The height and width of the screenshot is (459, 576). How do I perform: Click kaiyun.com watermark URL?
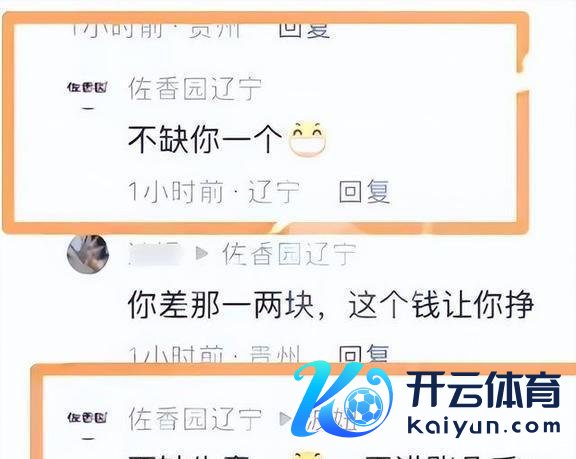[x=484, y=427]
